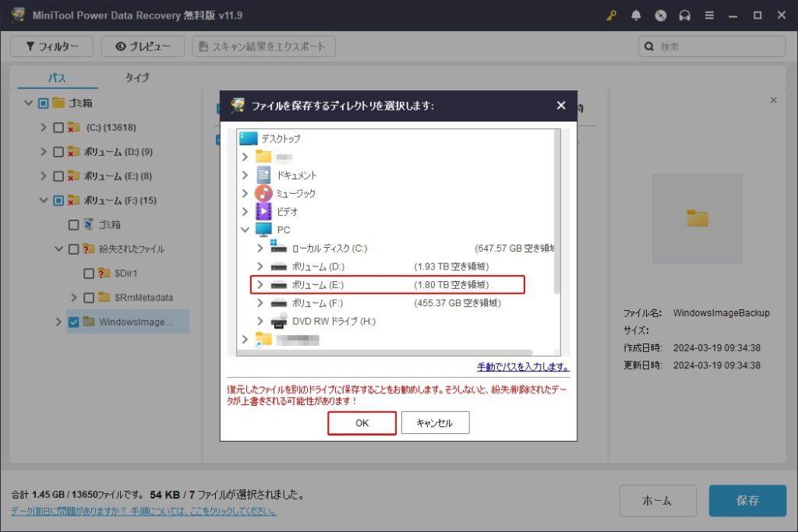
Task: Select the DVD RW drive (H:) icon
Action: pos(278,321)
